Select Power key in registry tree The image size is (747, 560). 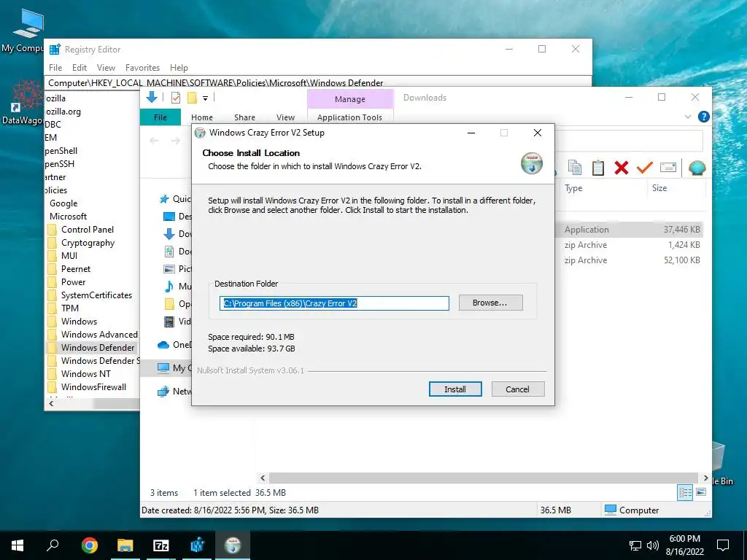[74, 282]
